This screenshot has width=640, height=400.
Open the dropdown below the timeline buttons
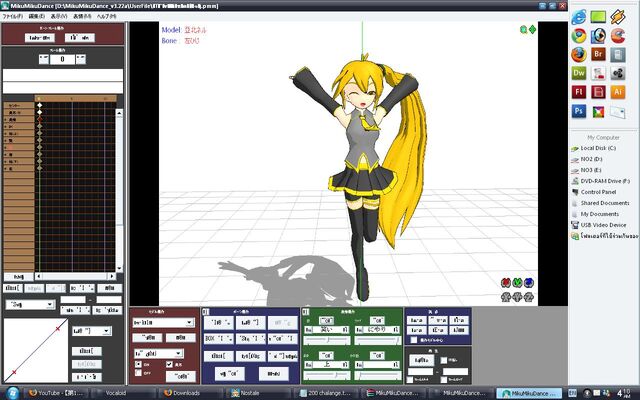coord(30,304)
